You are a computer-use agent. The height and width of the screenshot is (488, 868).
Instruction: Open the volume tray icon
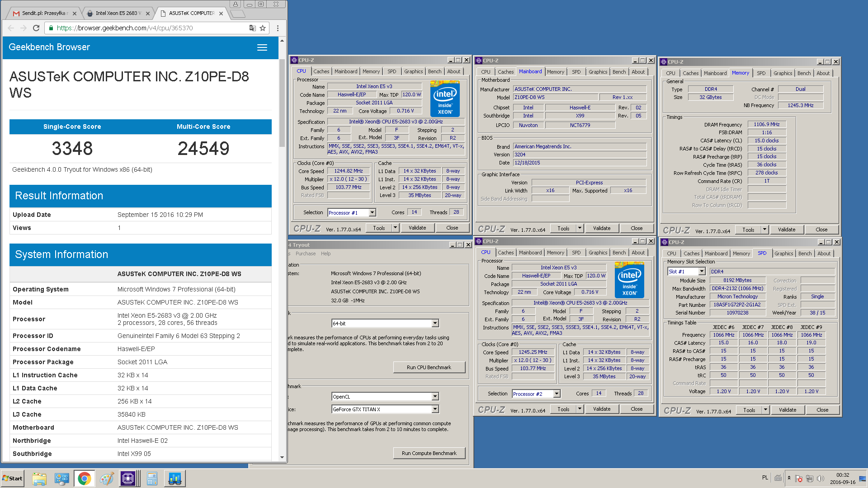click(x=821, y=479)
